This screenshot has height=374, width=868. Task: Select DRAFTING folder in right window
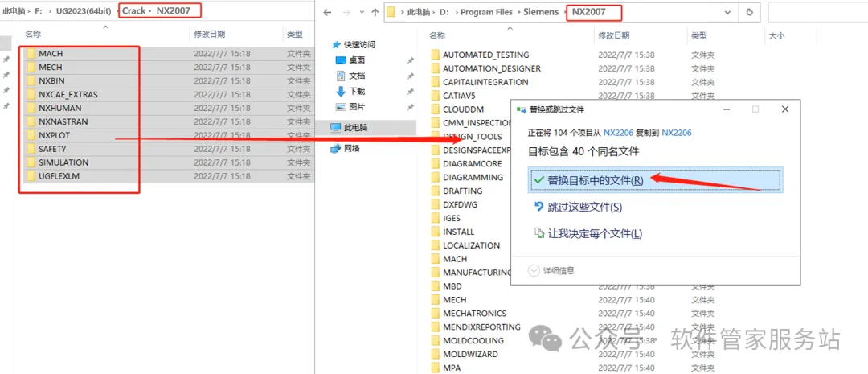[x=463, y=191]
